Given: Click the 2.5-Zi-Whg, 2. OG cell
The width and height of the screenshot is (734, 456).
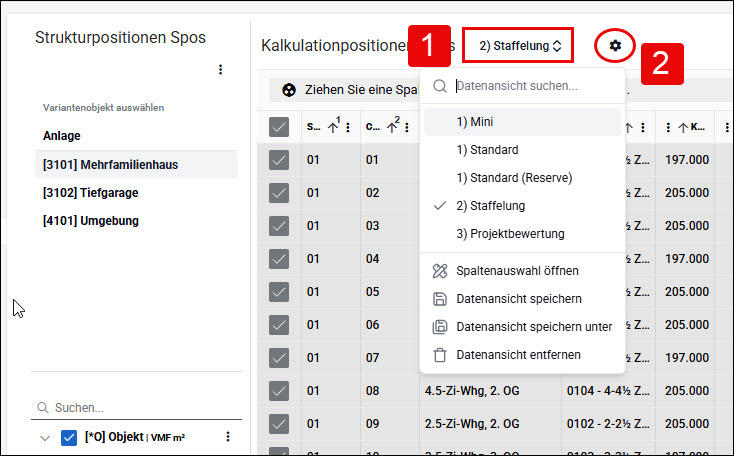Looking at the screenshot, I should coord(490,424).
